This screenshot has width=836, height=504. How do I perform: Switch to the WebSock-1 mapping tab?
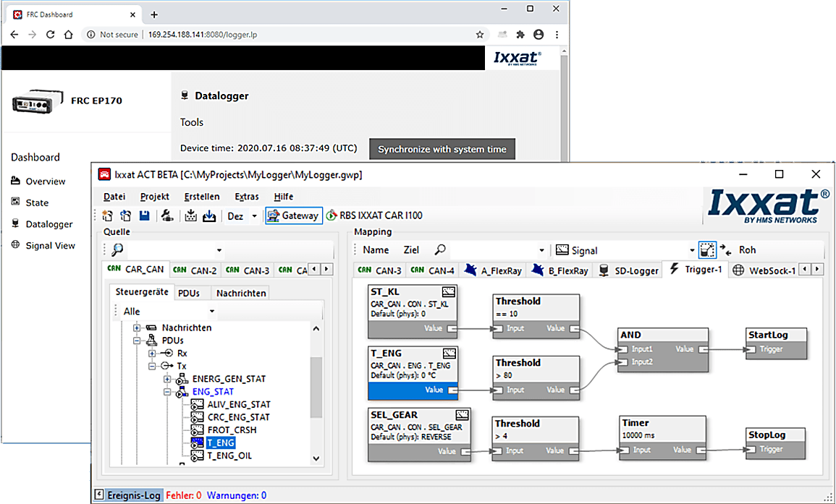[x=764, y=270]
